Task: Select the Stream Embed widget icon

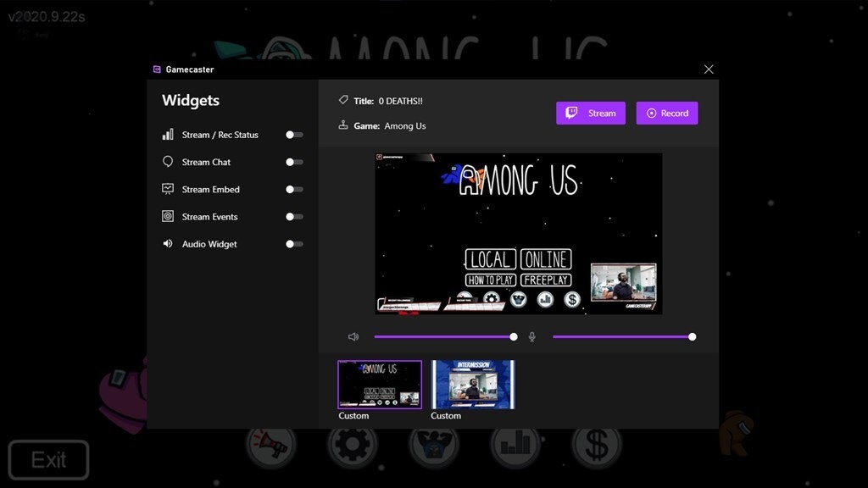Action: (167, 189)
